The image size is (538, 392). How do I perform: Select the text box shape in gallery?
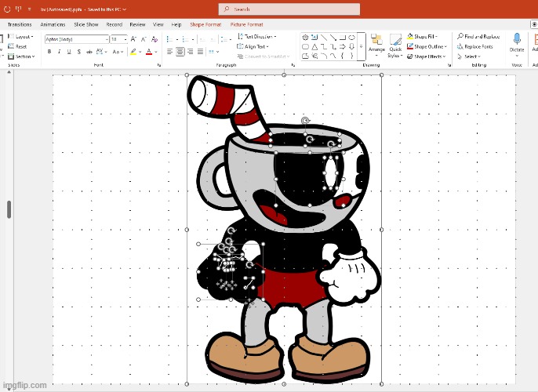[x=314, y=37]
